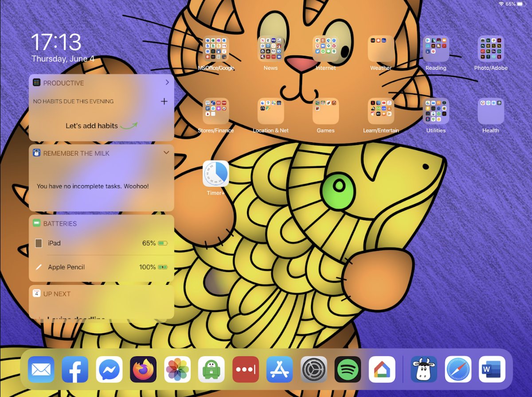The width and height of the screenshot is (532, 397).
Task: Open the Health folder
Action: tap(491, 111)
